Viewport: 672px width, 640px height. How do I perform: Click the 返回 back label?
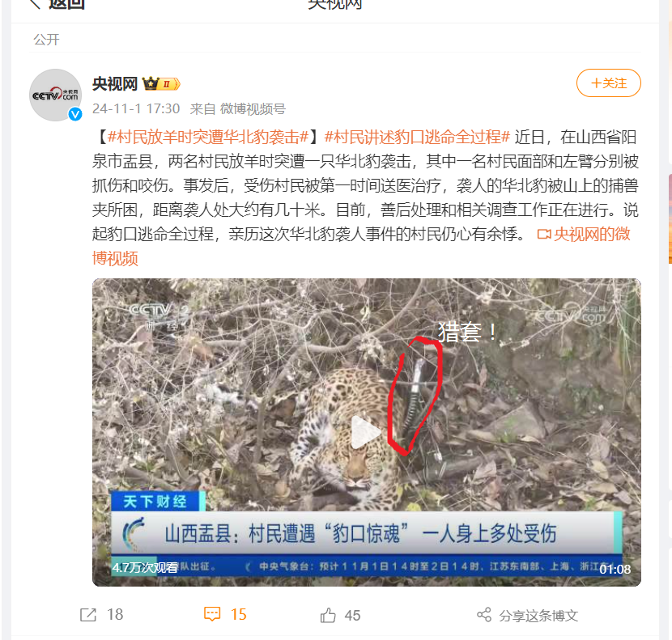67,3
